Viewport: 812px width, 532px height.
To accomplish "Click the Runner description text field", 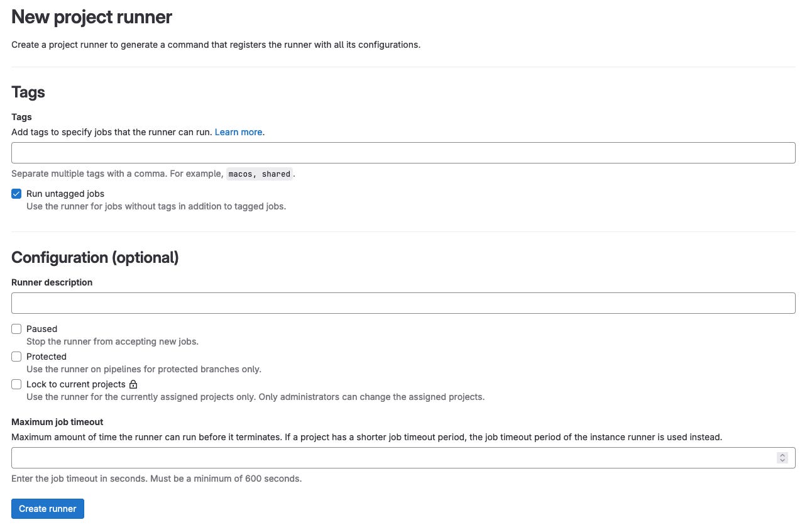I will pos(402,302).
